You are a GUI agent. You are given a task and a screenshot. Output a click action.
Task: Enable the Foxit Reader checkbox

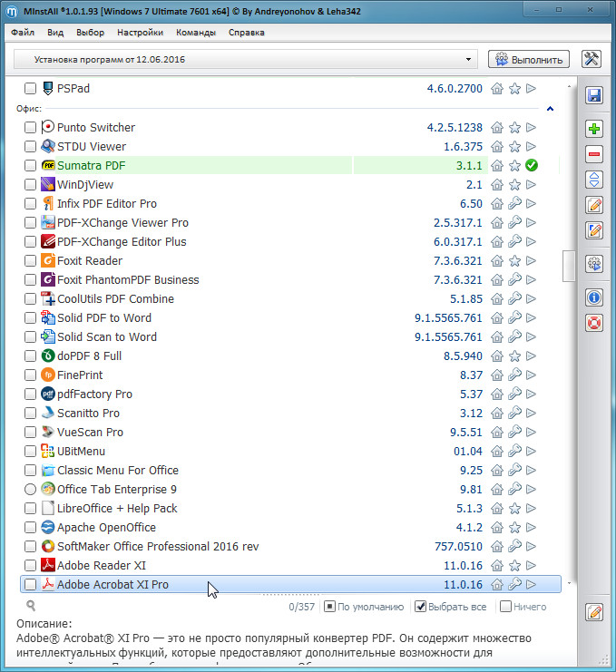(30, 260)
